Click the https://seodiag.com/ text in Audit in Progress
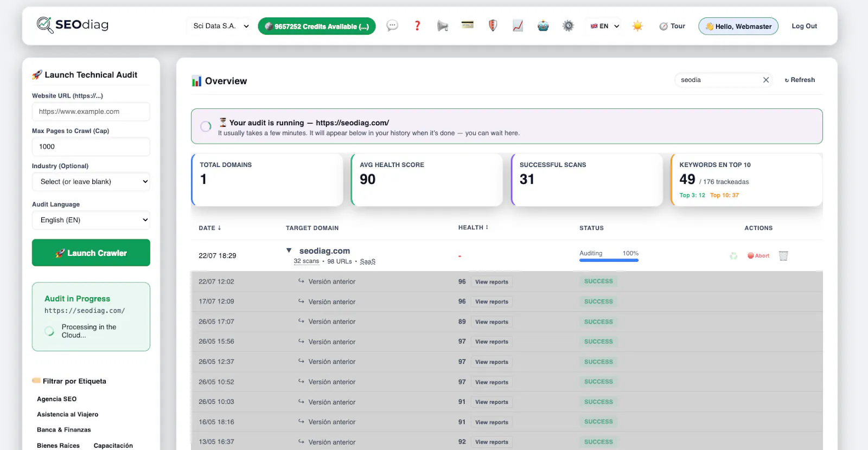 85,311
